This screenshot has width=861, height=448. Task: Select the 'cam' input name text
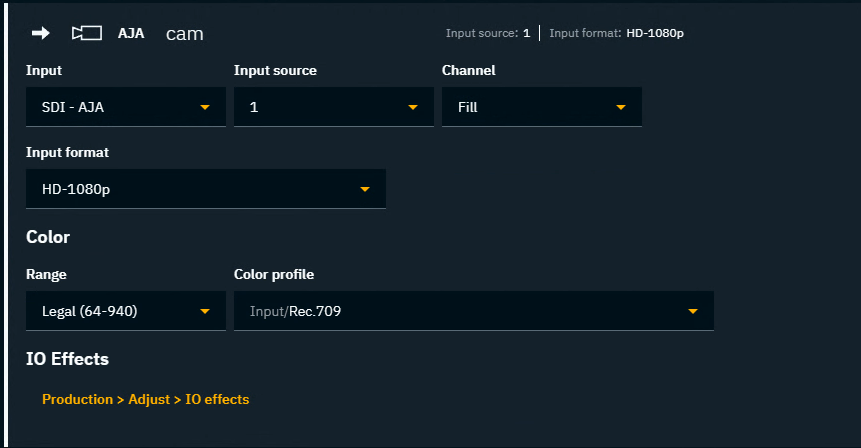click(184, 33)
